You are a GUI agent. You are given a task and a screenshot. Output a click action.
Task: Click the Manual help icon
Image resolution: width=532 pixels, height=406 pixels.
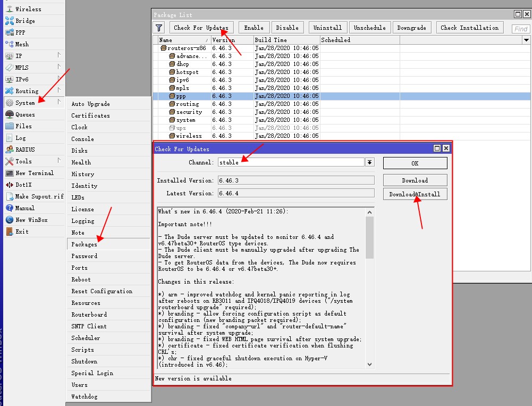[x=10, y=208]
